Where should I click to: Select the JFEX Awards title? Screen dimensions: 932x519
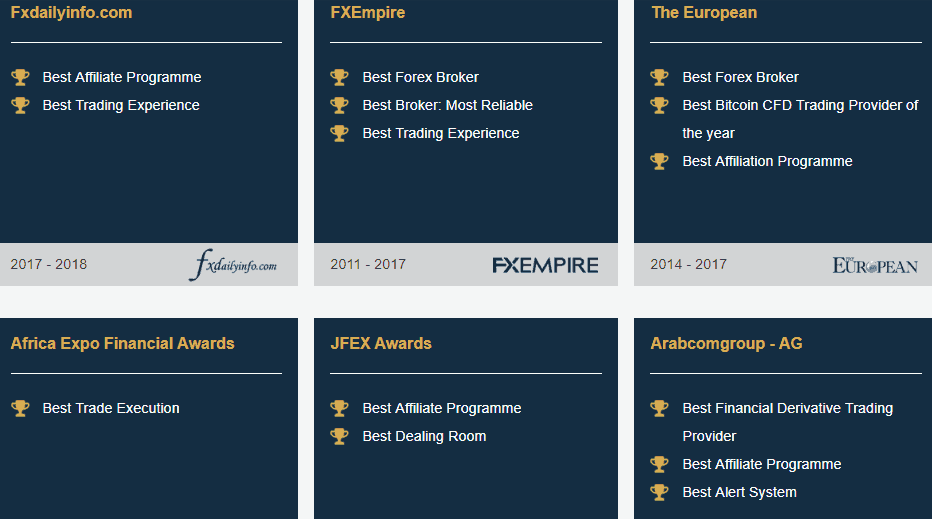pos(381,344)
